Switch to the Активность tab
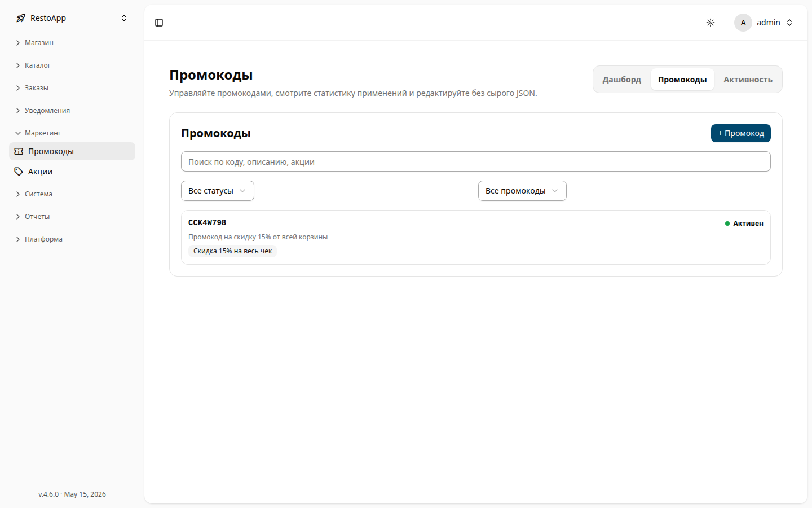 (748, 80)
